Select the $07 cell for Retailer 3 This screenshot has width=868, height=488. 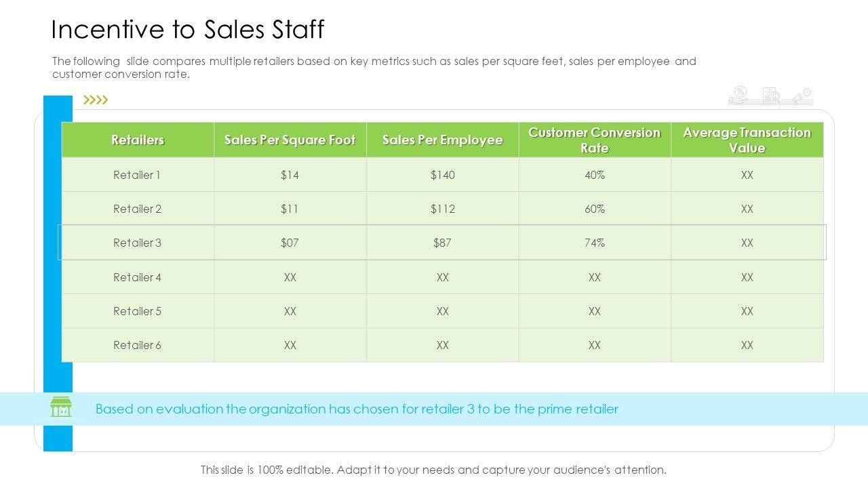(x=290, y=243)
